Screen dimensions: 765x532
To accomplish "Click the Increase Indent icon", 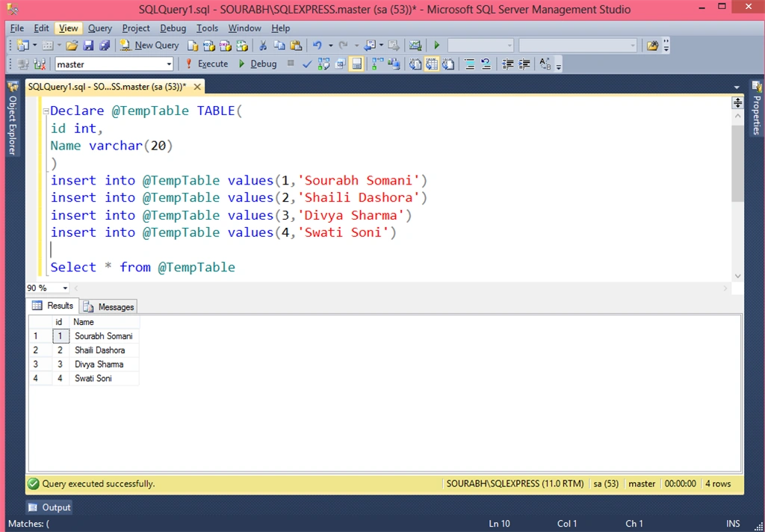I will tap(524, 64).
